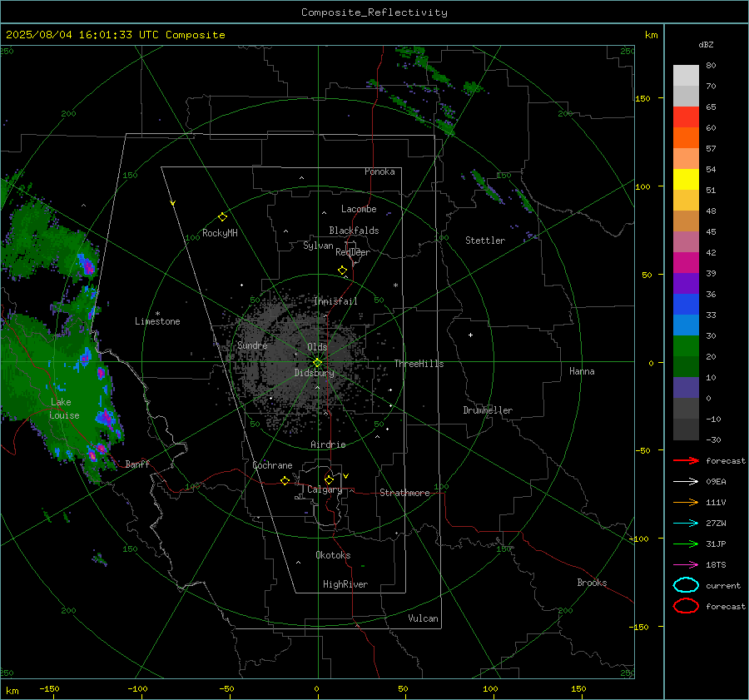749x700 pixels.
Task: Click the white cross marker west of Hanna
Action: coord(470,335)
